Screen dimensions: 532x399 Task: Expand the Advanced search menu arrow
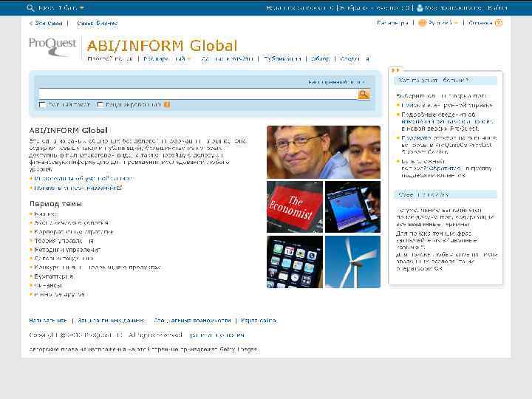189,59
